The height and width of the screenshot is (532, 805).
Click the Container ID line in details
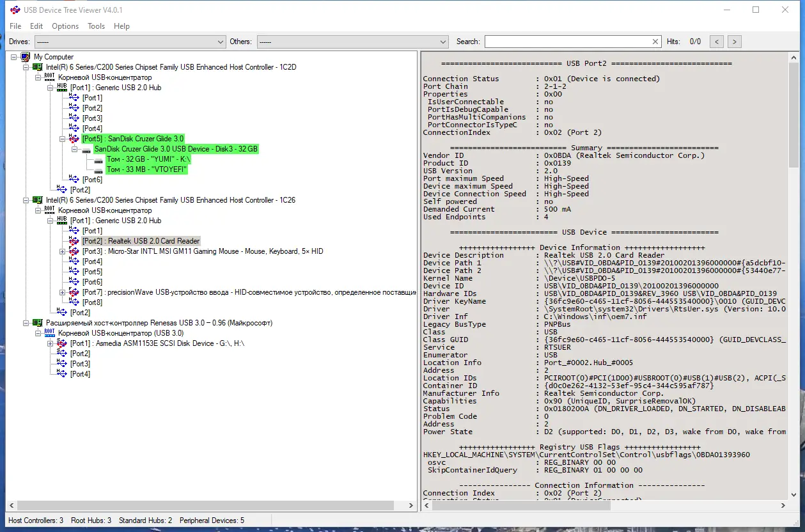pyautogui.click(x=568, y=386)
